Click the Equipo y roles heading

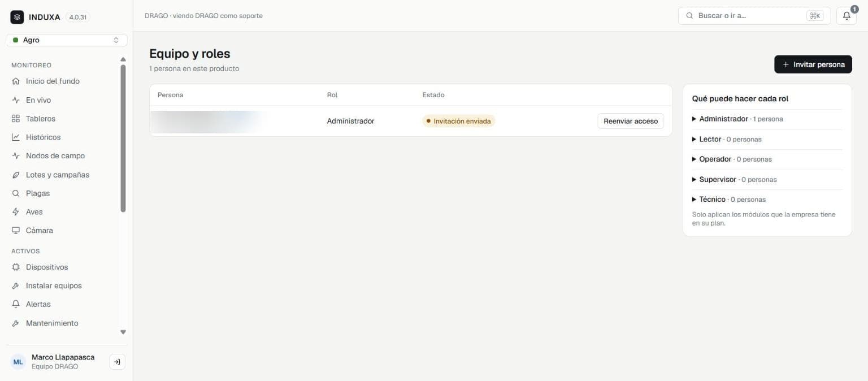point(190,54)
